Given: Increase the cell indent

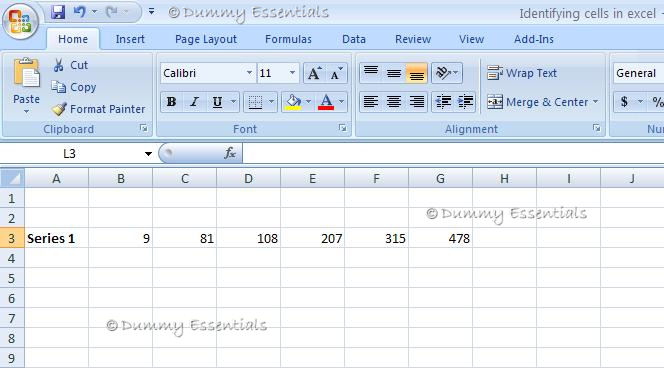Looking at the screenshot, I should tap(465, 102).
